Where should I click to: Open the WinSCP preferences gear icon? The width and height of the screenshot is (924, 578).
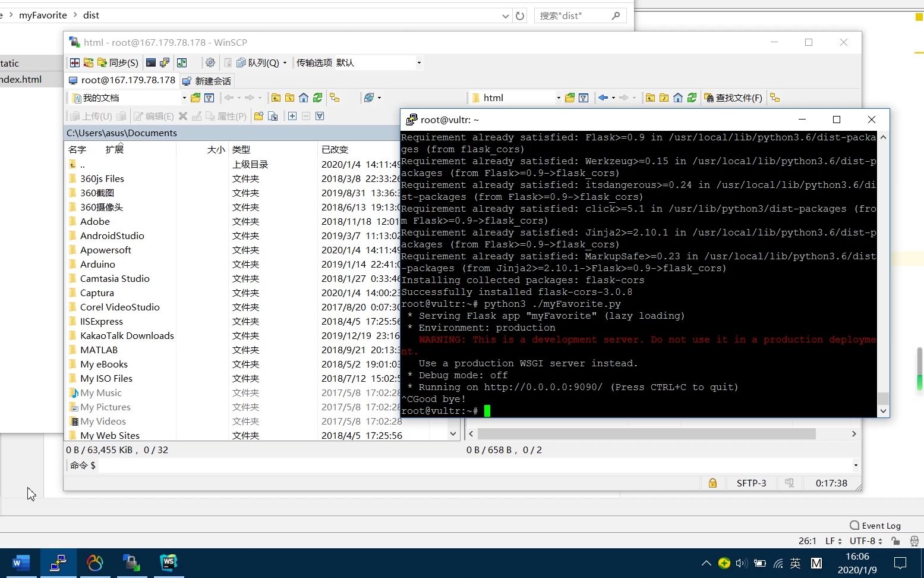210,62
